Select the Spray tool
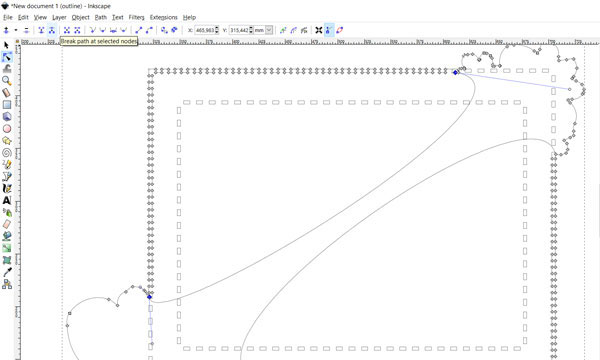600x360 pixels. (7, 212)
